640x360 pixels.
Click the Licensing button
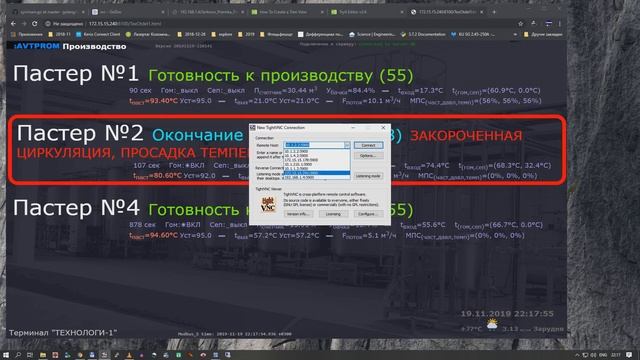(x=333, y=214)
